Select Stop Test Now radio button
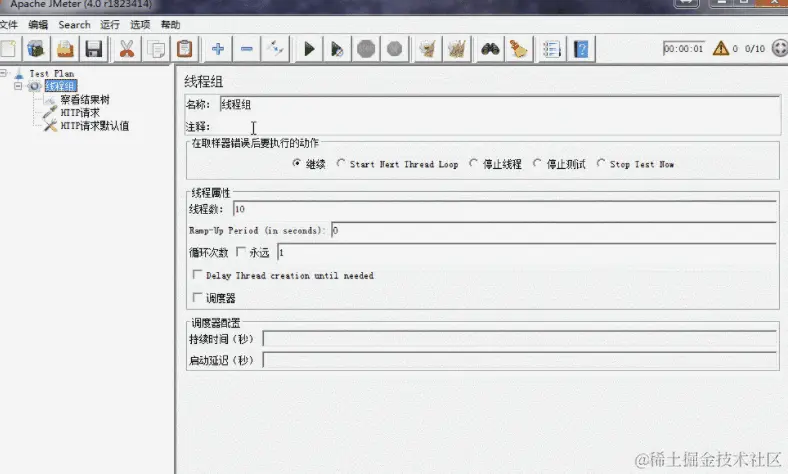This screenshot has height=474, width=788. point(601,163)
